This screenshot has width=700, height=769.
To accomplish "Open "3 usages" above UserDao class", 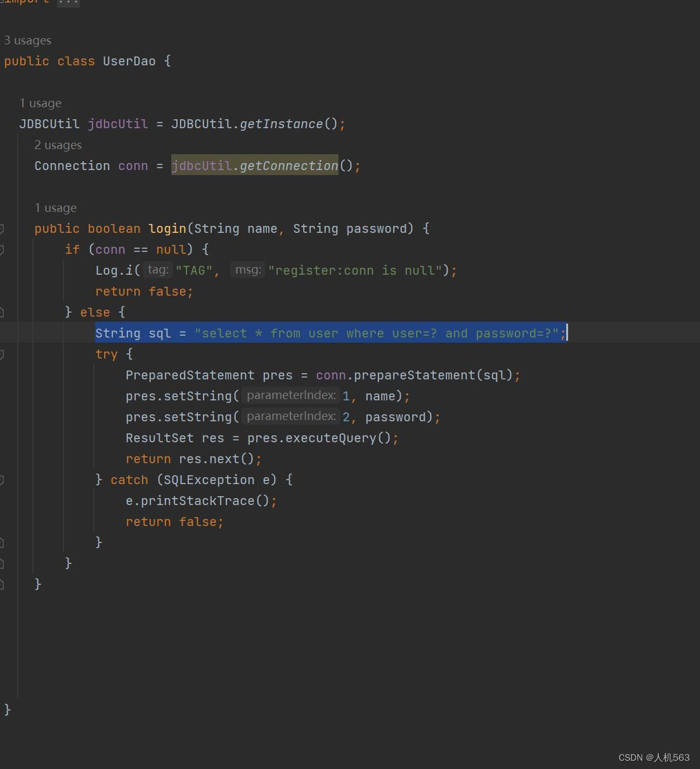I will [27, 40].
